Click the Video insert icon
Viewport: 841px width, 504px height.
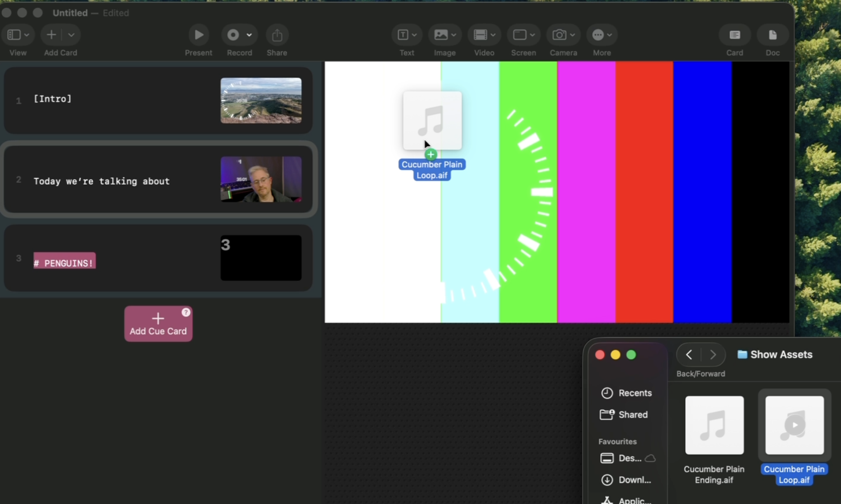tap(480, 35)
